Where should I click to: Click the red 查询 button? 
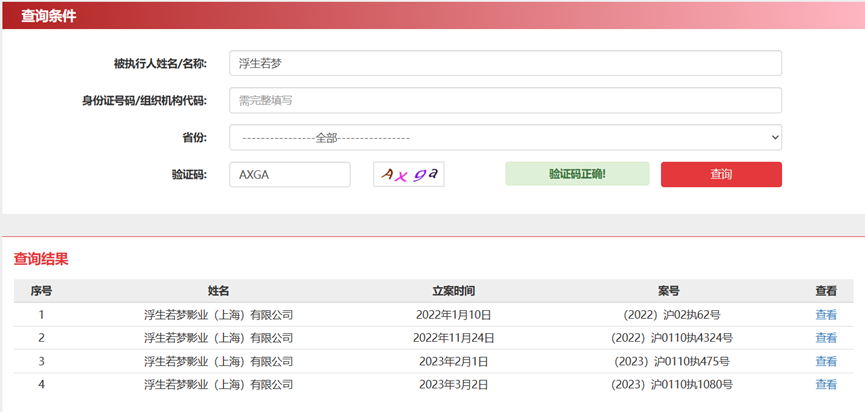pos(721,174)
